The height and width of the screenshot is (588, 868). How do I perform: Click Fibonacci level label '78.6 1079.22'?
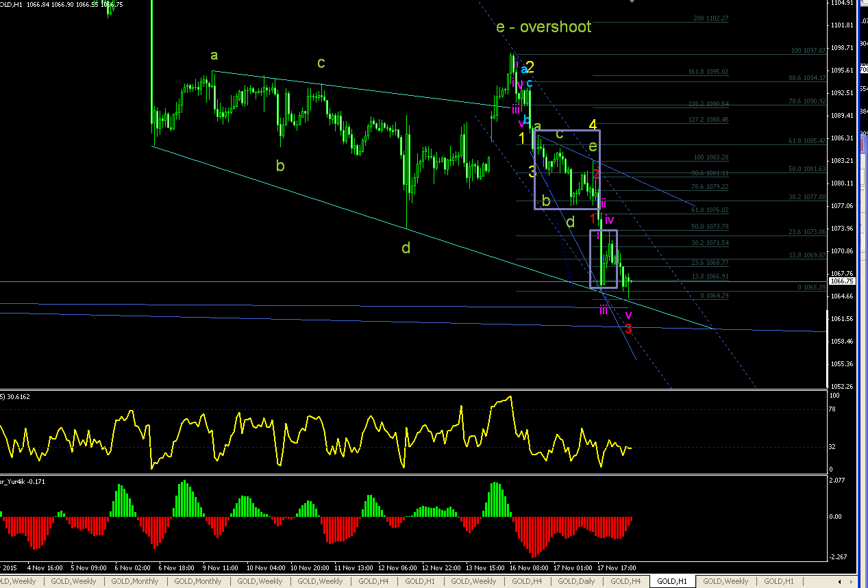pos(708,187)
